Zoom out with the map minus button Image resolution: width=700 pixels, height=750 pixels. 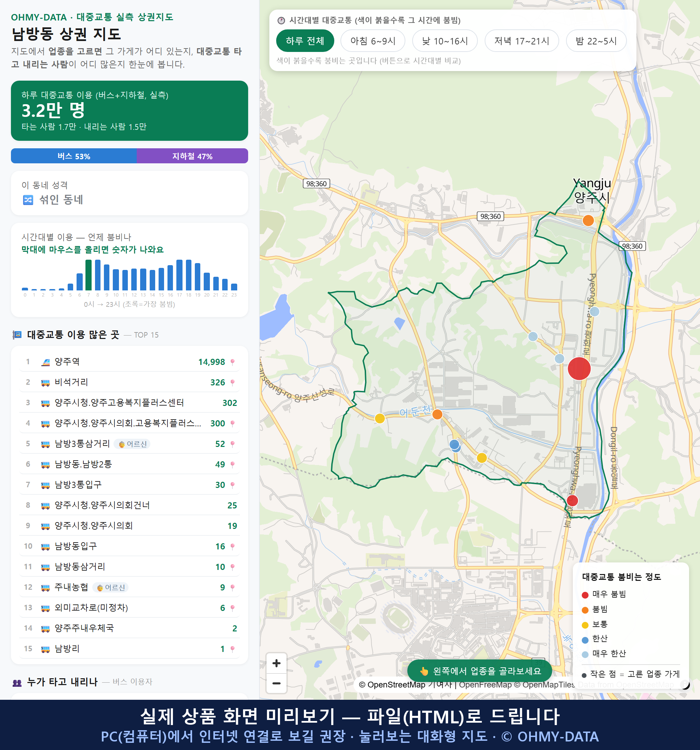(x=276, y=683)
